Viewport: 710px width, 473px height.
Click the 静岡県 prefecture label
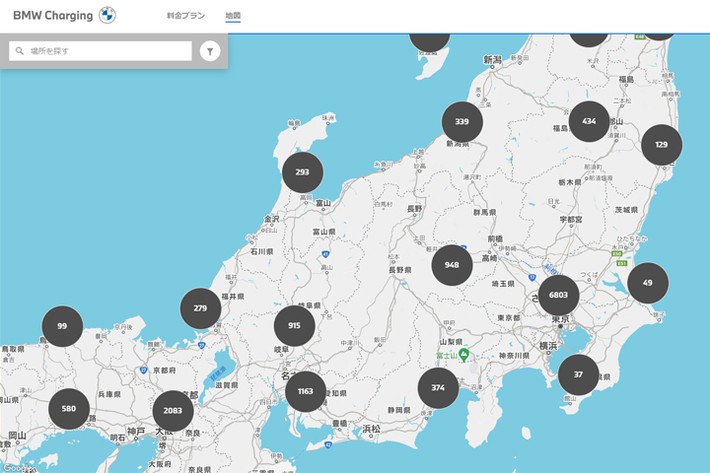click(399, 410)
